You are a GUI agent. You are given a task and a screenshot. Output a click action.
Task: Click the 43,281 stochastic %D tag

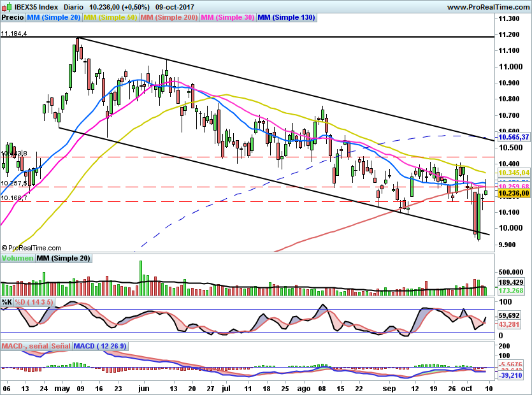point(509,324)
